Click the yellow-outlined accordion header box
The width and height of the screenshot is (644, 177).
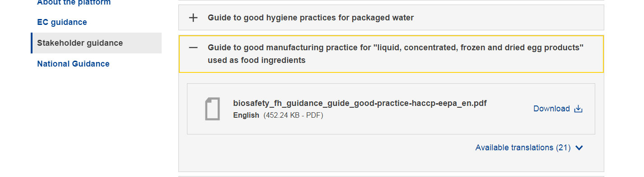coord(391,54)
